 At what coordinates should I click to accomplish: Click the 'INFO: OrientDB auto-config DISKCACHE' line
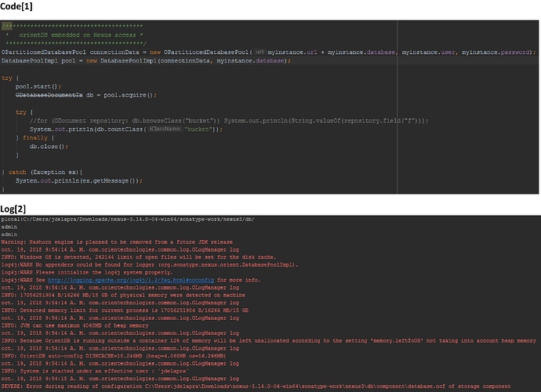[114, 356]
